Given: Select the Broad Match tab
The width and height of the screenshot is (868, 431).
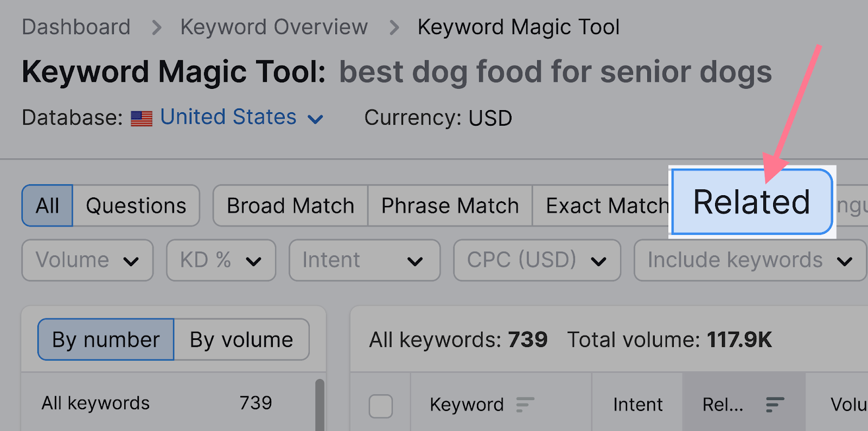Looking at the screenshot, I should (x=290, y=205).
